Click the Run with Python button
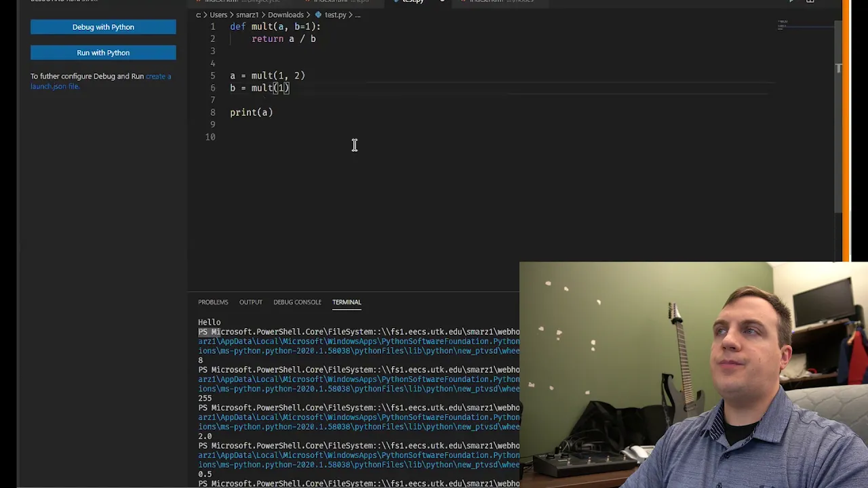The image size is (868, 488). [x=103, y=53]
